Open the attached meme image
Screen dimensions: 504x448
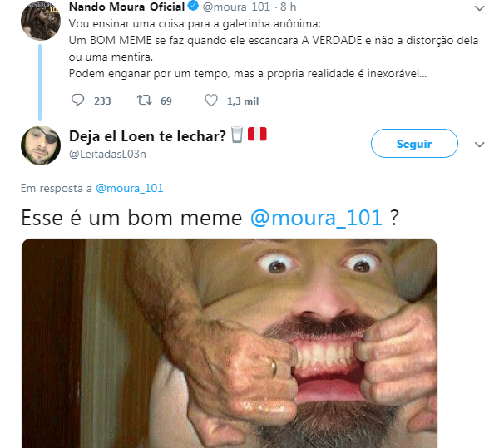pyautogui.click(x=230, y=343)
